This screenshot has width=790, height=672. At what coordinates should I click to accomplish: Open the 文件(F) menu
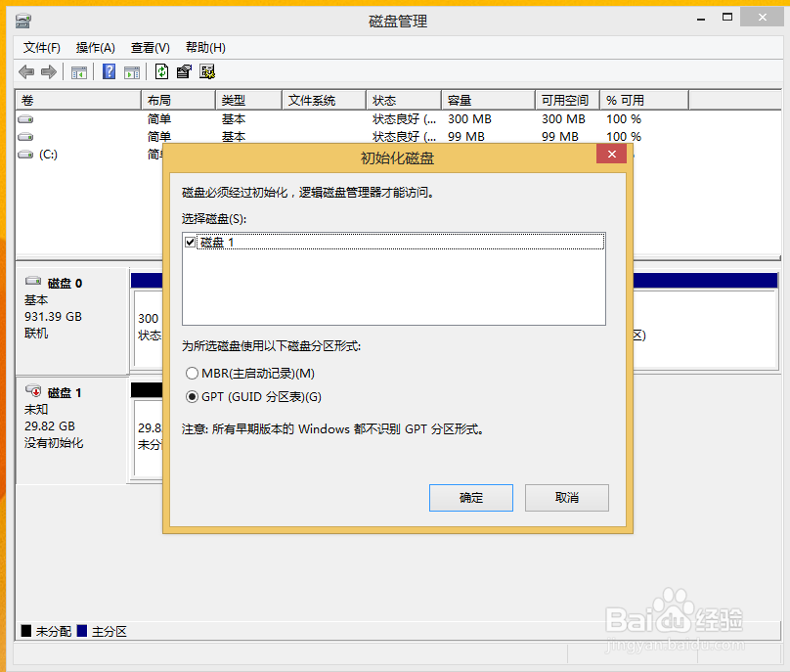pos(41,47)
